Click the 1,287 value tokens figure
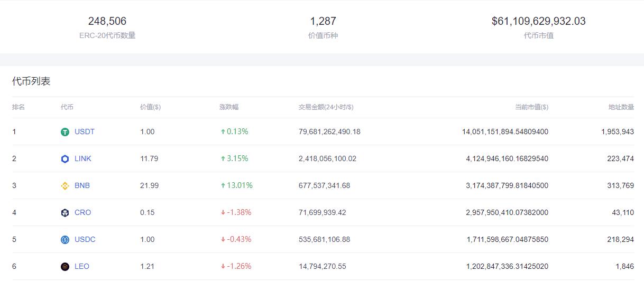 (323, 21)
